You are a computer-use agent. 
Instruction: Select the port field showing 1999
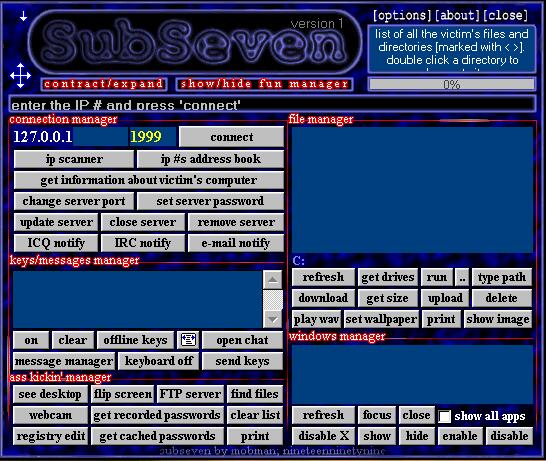[x=153, y=136]
